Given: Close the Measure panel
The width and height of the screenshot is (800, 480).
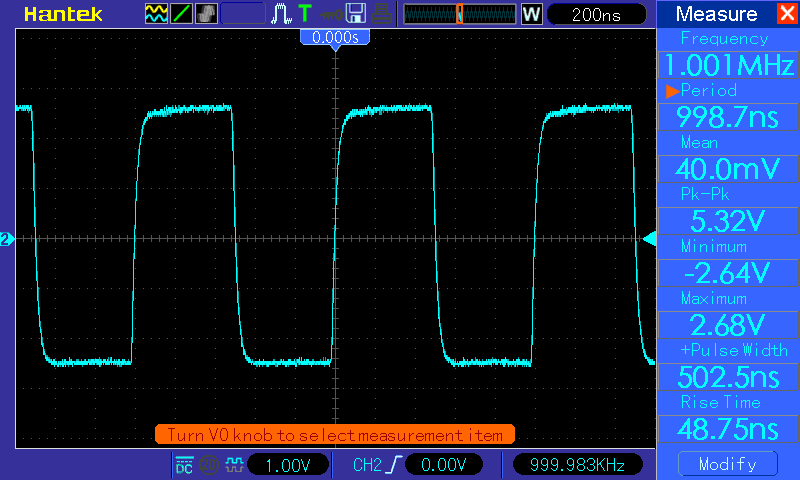Looking at the screenshot, I should pyautogui.click(x=788, y=13).
